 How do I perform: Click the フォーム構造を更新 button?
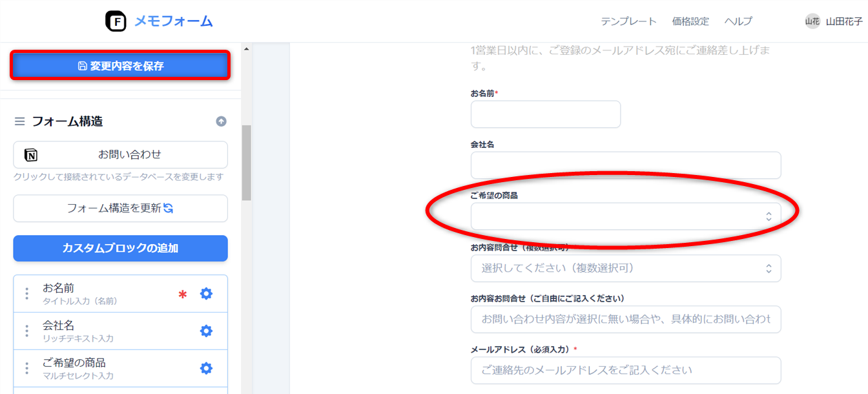(120, 209)
